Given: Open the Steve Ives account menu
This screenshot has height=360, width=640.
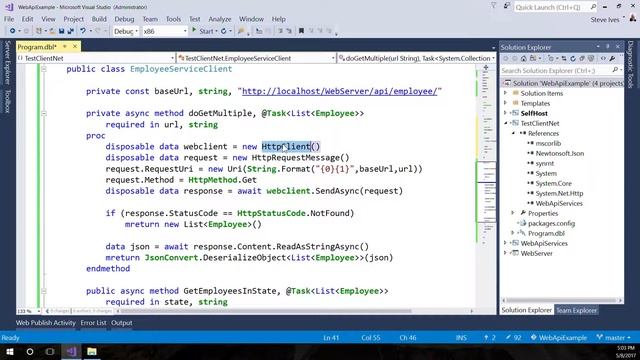Looking at the screenshot, I should click(608, 19).
